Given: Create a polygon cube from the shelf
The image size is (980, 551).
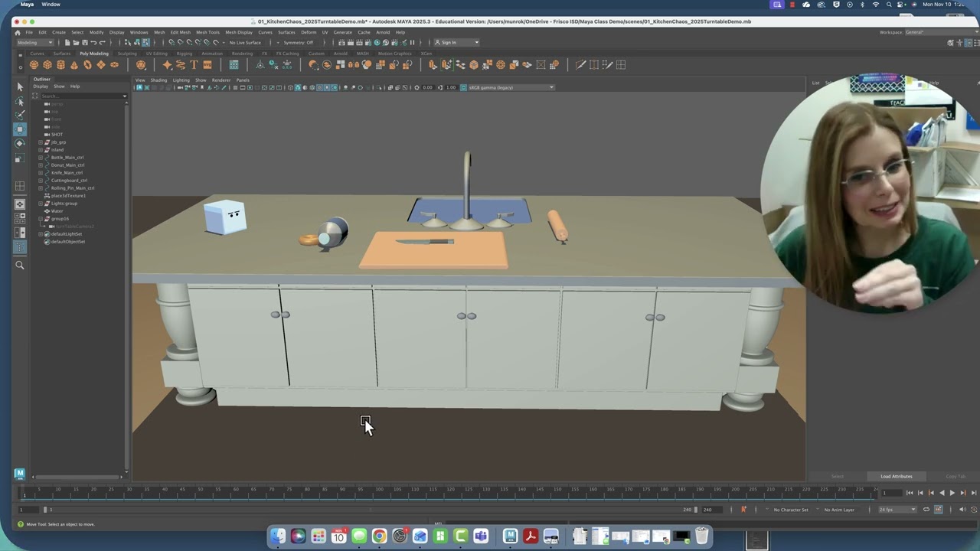Looking at the screenshot, I should [47, 65].
